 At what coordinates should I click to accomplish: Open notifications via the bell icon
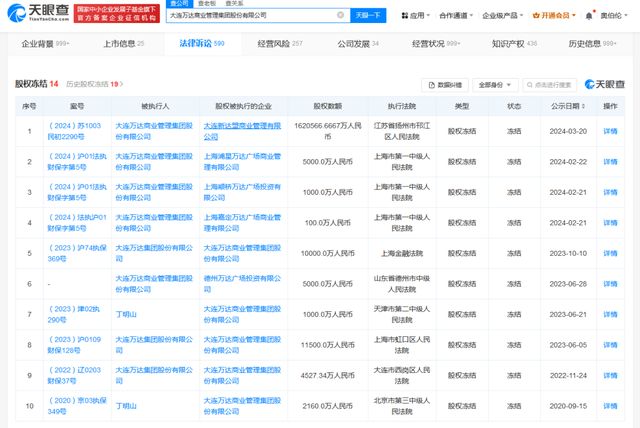pyautogui.click(x=589, y=16)
